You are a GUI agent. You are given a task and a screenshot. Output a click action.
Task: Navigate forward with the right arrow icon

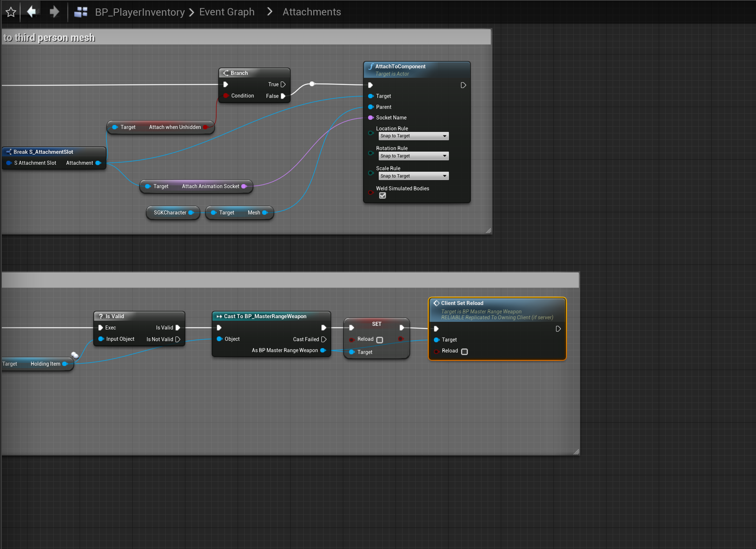(x=54, y=12)
